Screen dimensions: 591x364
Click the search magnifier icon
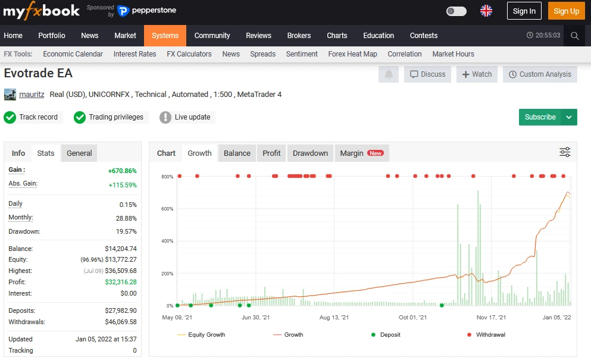point(574,36)
